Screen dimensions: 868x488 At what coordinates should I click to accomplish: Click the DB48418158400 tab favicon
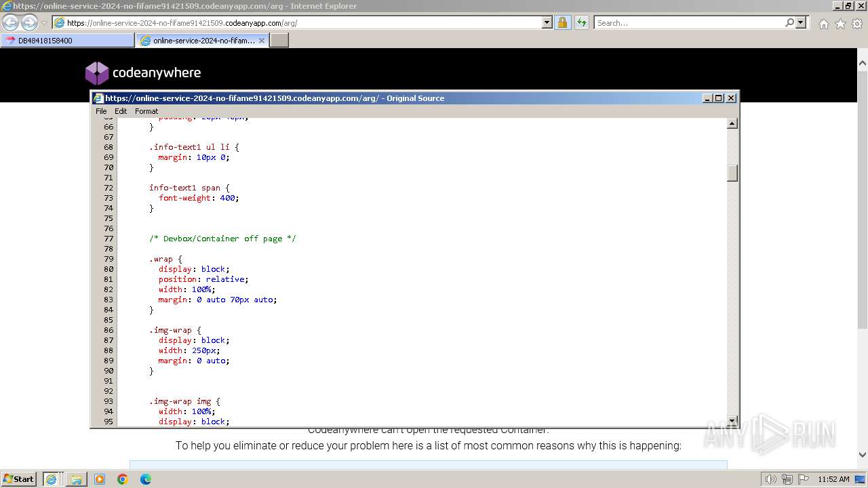click(10, 41)
